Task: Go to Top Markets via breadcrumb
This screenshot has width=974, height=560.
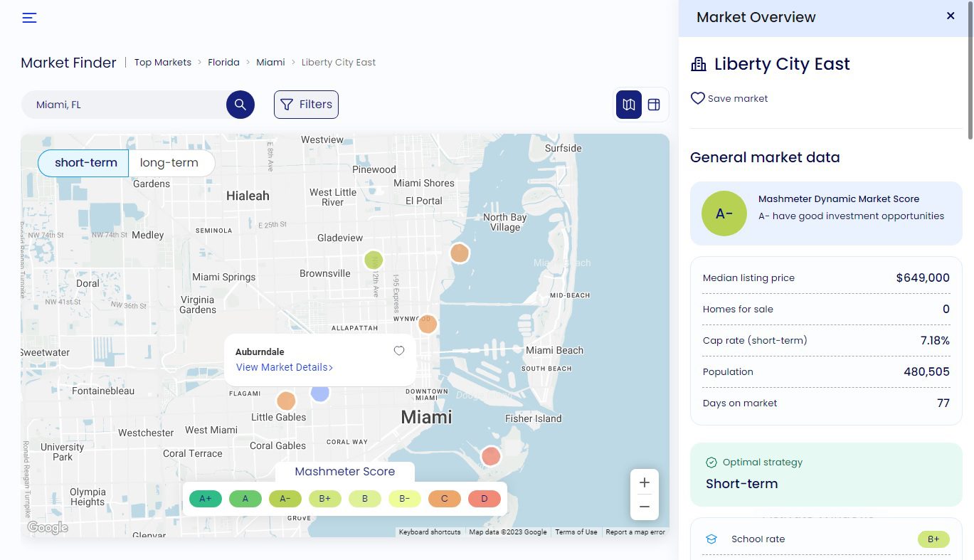Action: pos(162,62)
